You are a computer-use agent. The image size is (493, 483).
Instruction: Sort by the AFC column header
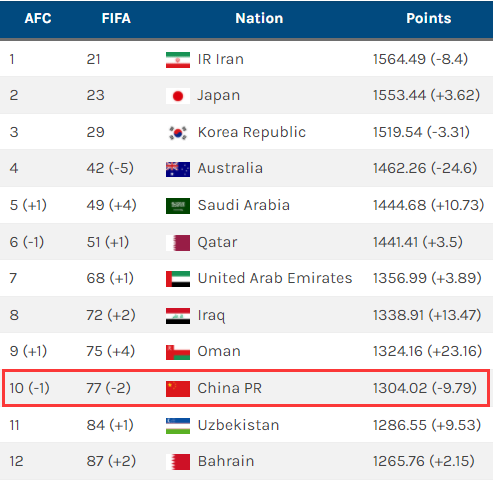(38, 18)
